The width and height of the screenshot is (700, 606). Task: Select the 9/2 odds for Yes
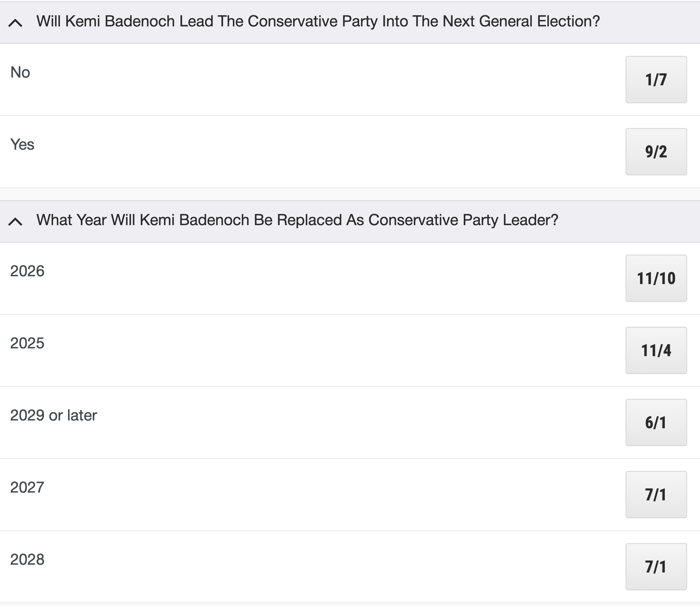click(656, 152)
